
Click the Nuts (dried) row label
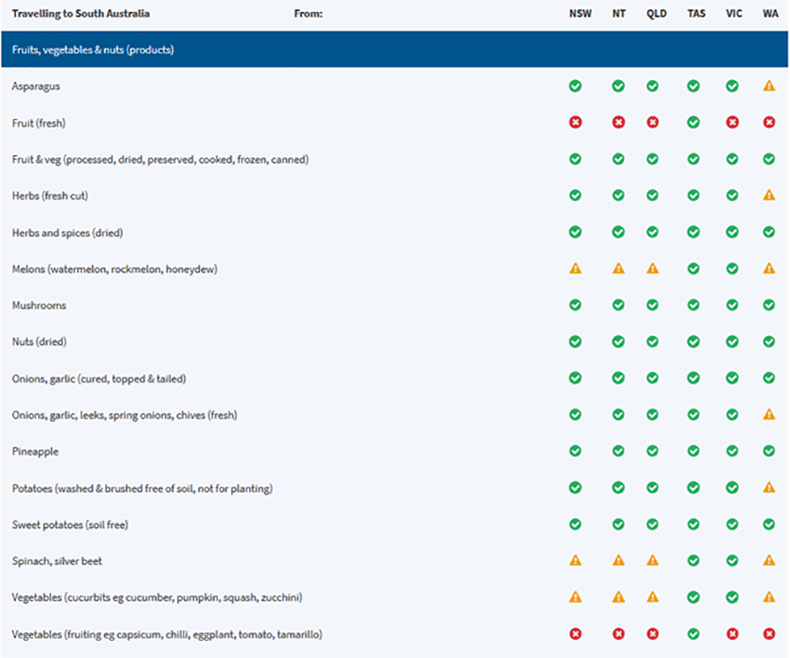click(39, 342)
